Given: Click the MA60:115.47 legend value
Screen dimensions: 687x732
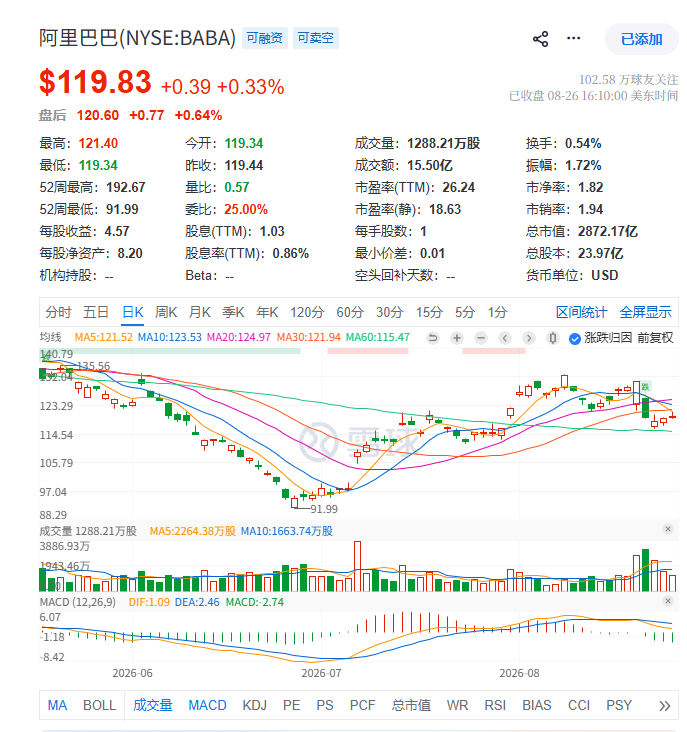Looking at the screenshot, I should [378, 337].
